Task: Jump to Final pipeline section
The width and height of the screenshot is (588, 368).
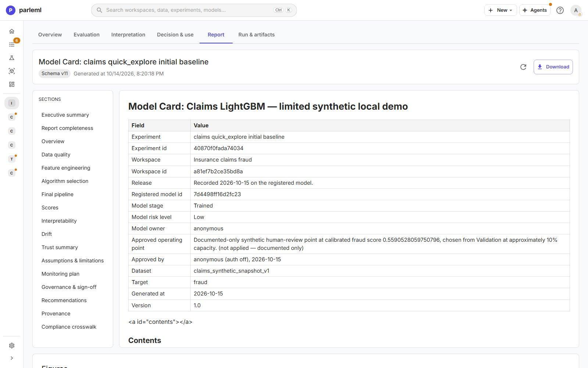Action: point(57,194)
